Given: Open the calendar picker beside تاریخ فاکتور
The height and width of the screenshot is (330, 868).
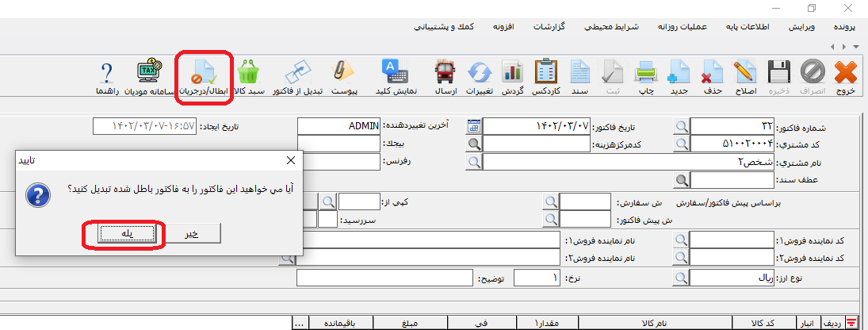Looking at the screenshot, I should [x=473, y=125].
